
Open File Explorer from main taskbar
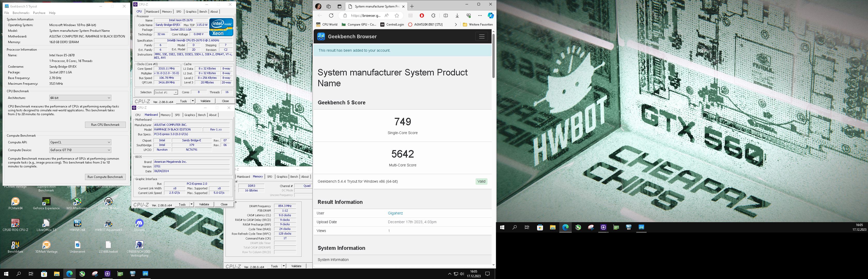point(57,274)
